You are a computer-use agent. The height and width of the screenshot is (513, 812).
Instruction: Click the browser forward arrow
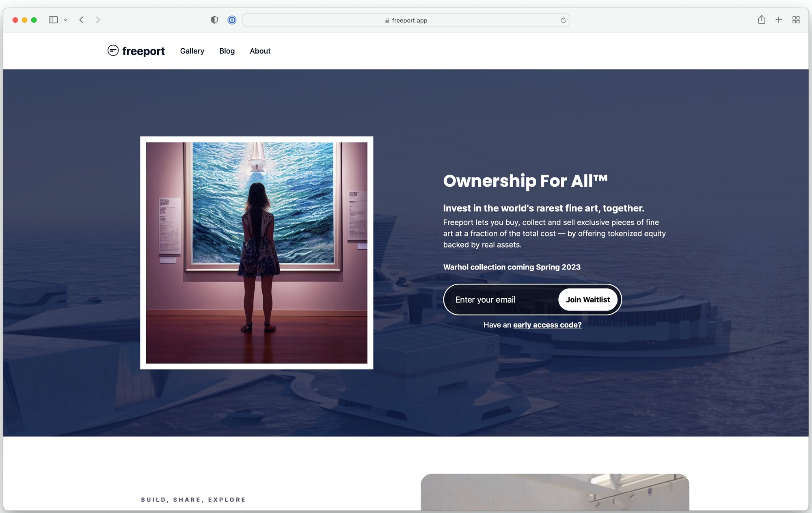(98, 20)
